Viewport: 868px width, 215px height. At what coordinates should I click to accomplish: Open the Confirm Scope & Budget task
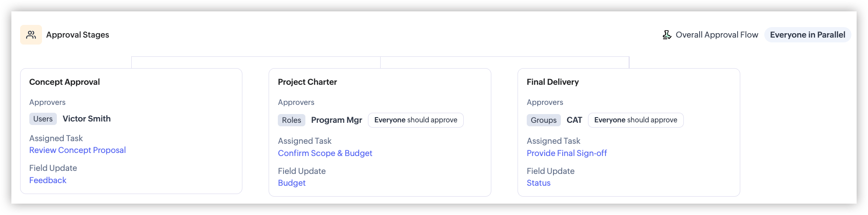click(x=325, y=153)
